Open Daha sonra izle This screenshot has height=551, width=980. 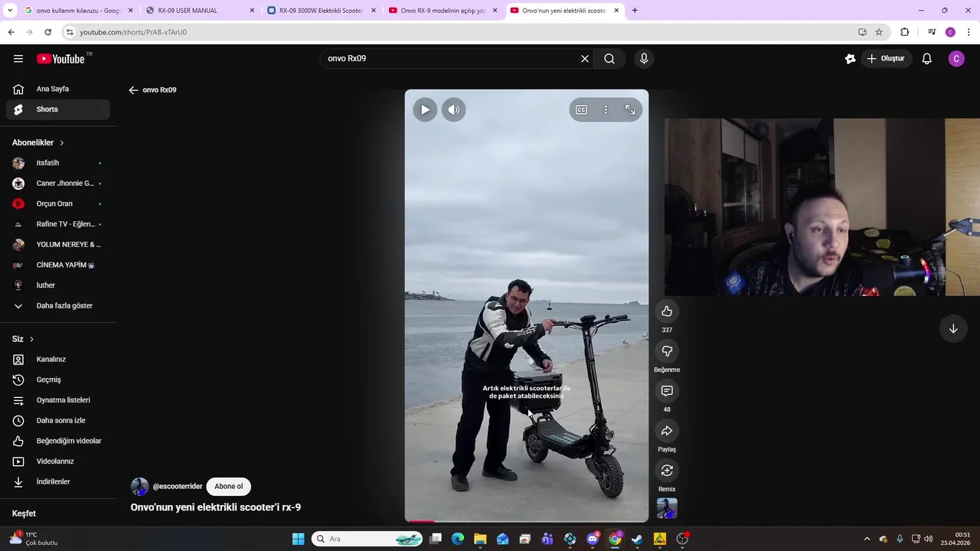(x=58, y=421)
